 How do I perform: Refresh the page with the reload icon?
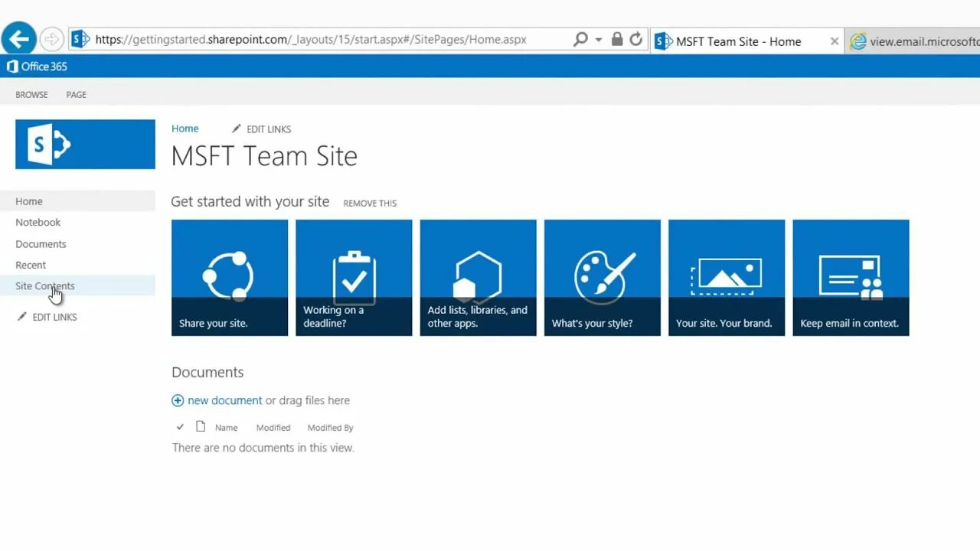coord(636,39)
